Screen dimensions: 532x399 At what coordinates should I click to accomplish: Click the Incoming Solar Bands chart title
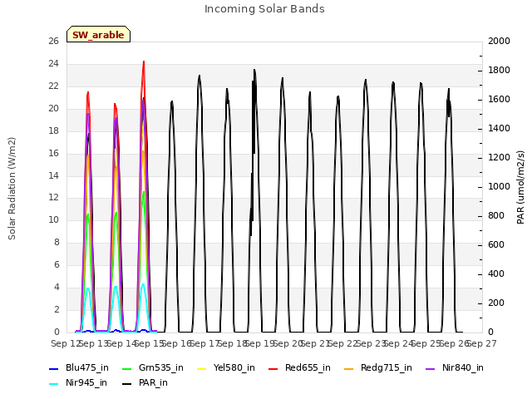click(264, 9)
